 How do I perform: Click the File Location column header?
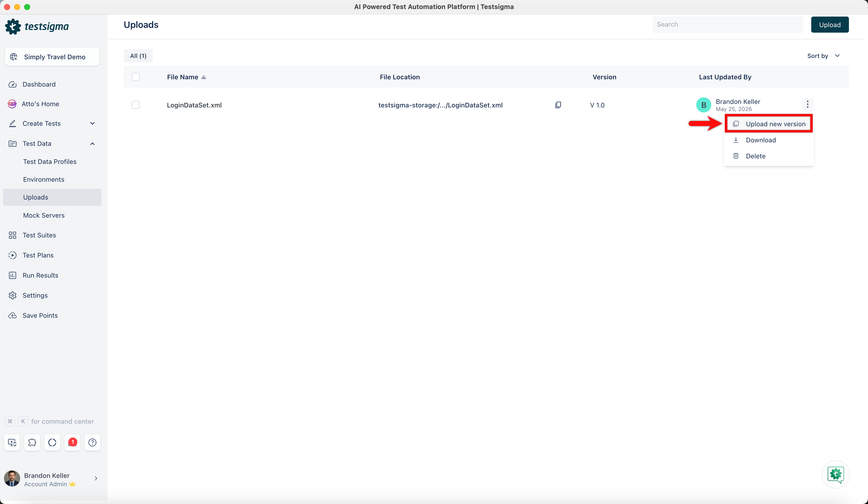click(x=400, y=77)
